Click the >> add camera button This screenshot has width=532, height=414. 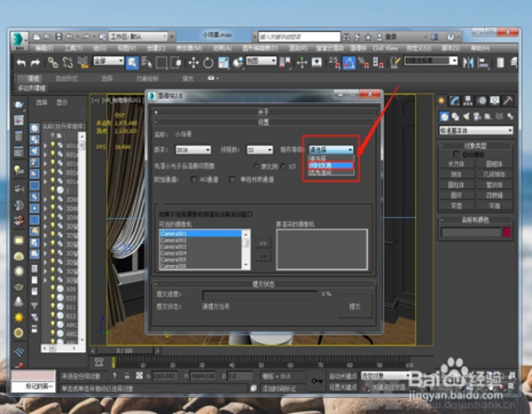tap(262, 241)
